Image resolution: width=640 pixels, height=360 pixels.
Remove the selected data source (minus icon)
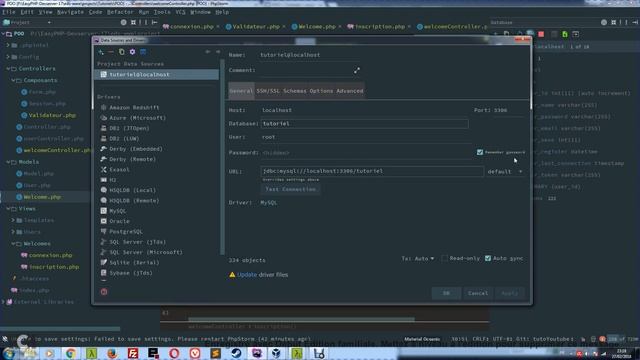(x=111, y=52)
